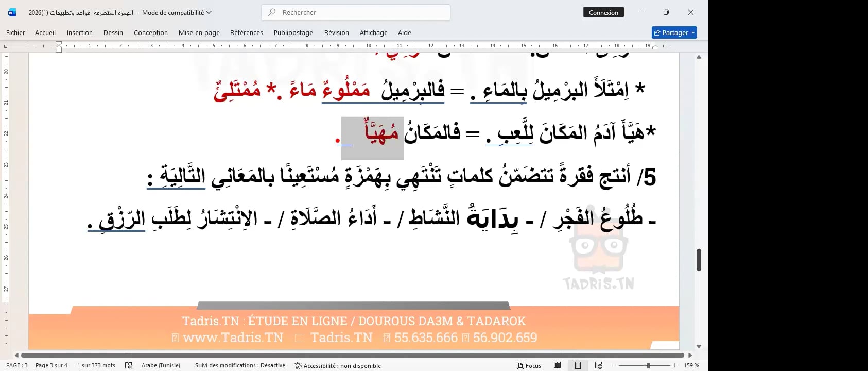Click the Connexion sign-in button
The image size is (868, 371).
[x=603, y=12]
